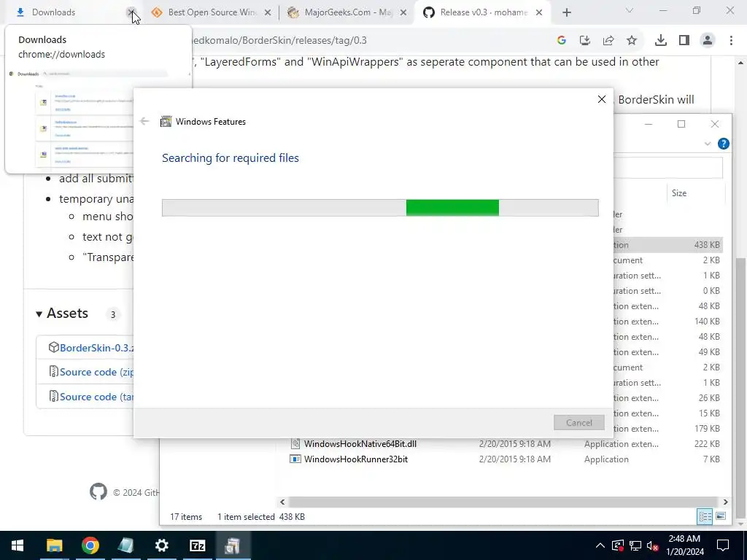Viewport: 747px width, 560px height.
Task: Expand the Explorer ribbon chevron
Action: click(x=708, y=144)
